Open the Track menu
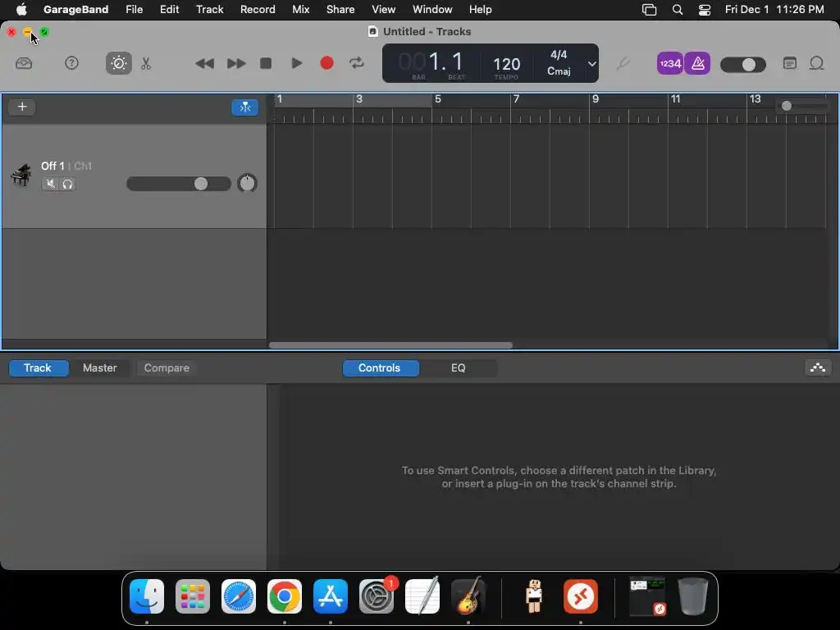This screenshot has width=840, height=630. (x=209, y=9)
